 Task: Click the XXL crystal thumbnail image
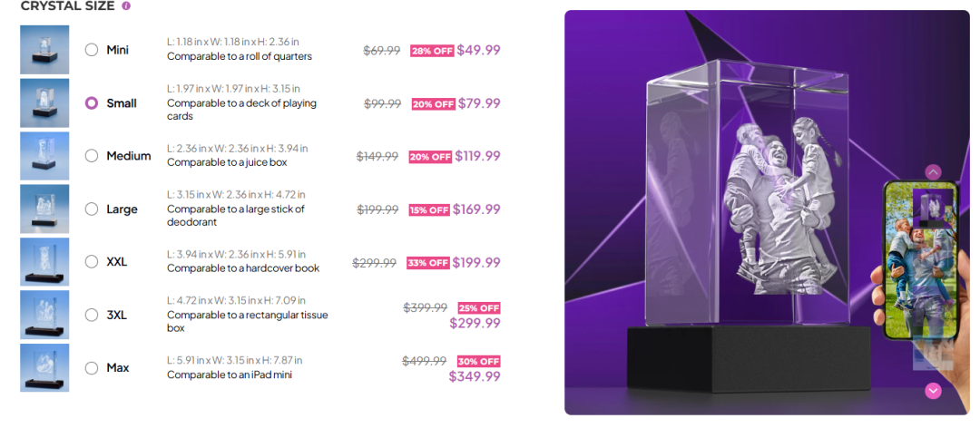click(x=44, y=262)
